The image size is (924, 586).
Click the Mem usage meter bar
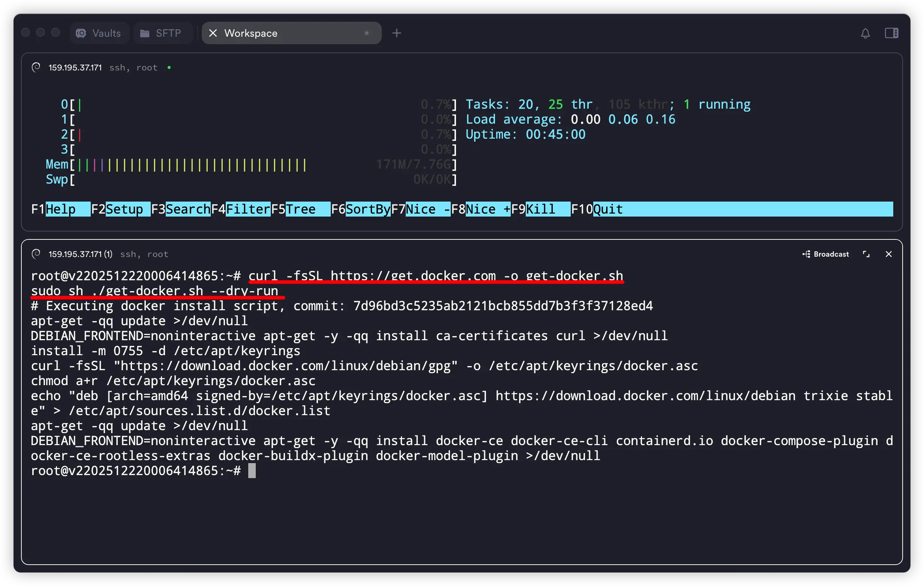188,164
